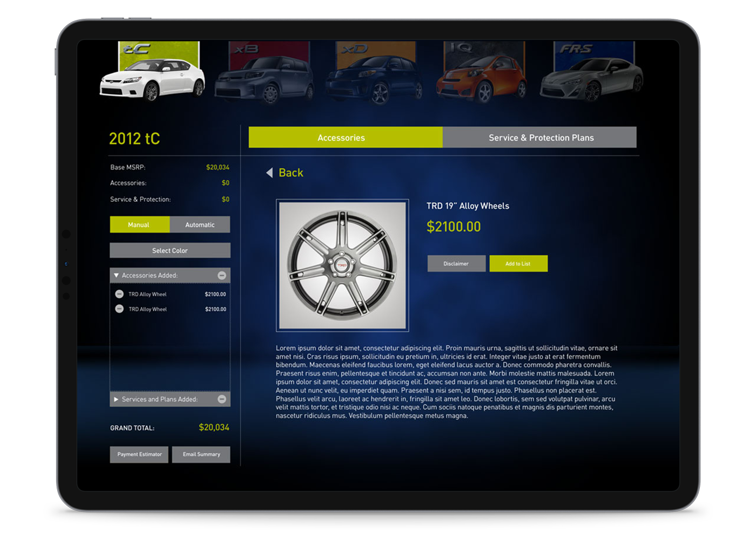Click the Grand Total $20,034 value
This screenshot has width=756, height=539.
coord(214,427)
